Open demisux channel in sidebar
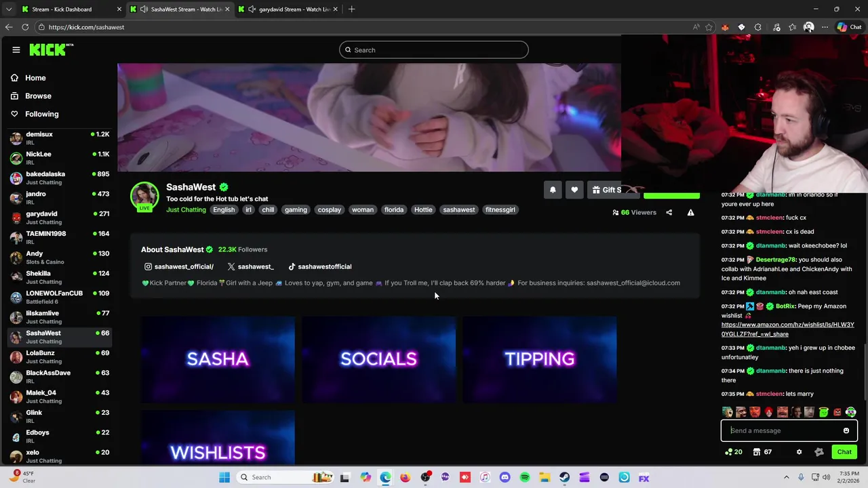The height and width of the screenshot is (488, 868). (60, 138)
